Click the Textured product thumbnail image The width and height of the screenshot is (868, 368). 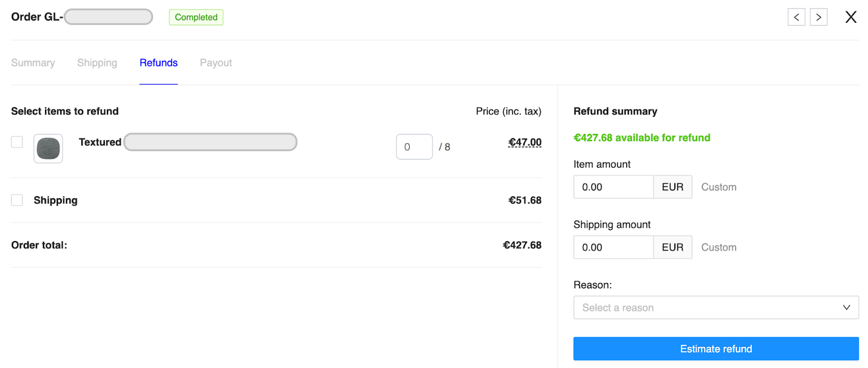pyautogui.click(x=48, y=149)
